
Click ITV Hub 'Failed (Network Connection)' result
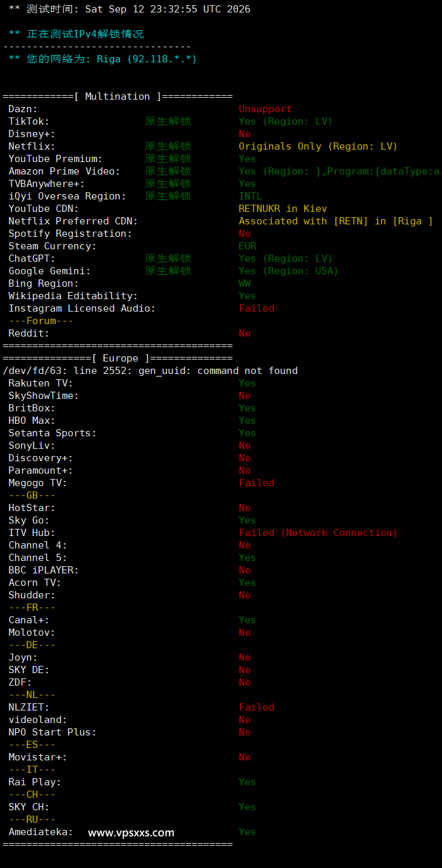coord(318,533)
